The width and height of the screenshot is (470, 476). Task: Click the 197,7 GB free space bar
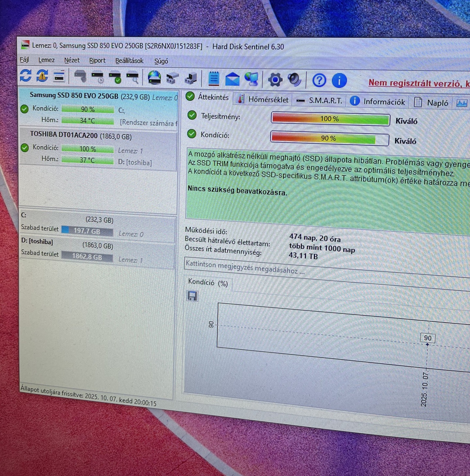coord(87,231)
